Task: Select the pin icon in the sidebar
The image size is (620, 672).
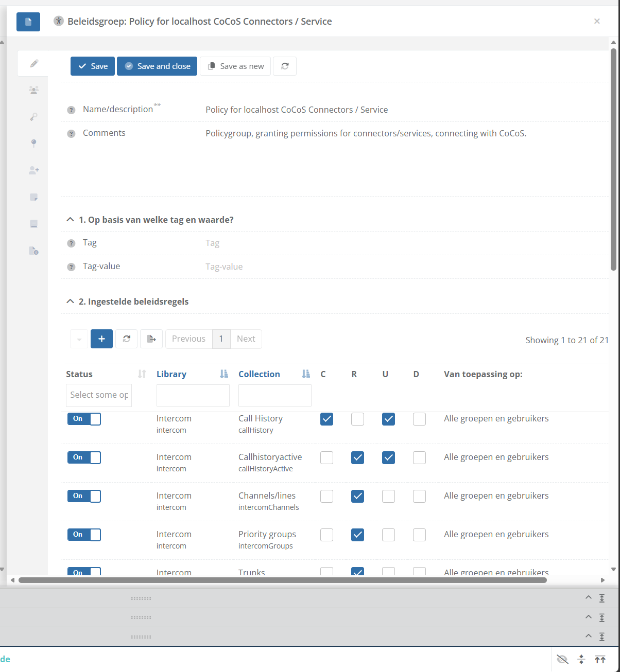Action: pyautogui.click(x=33, y=143)
